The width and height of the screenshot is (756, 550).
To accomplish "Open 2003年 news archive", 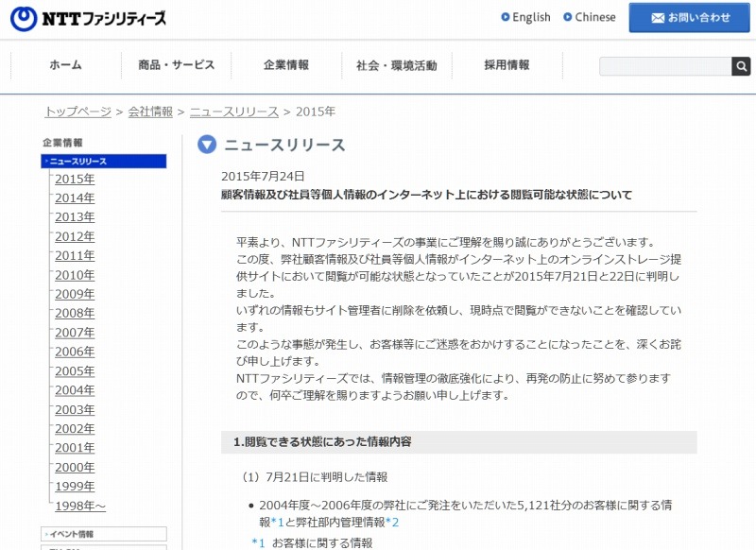I will pos(75,410).
